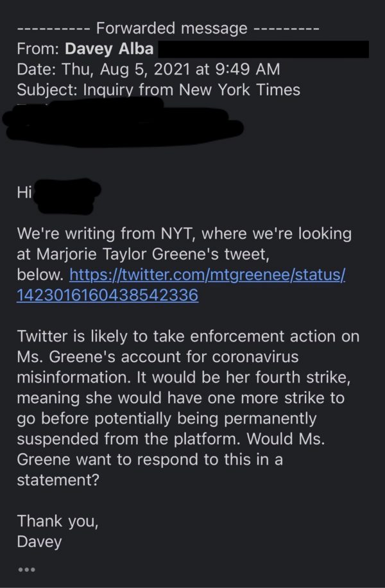The width and height of the screenshot is (385, 588).
Task: Click the Davey signature at bottom
Action: tap(39, 541)
